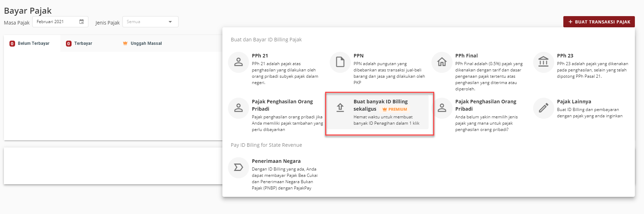Choose the Pajak Lainnya entry title
Viewport: 644px width, 214px height.
pyautogui.click(x=574, y=102)
